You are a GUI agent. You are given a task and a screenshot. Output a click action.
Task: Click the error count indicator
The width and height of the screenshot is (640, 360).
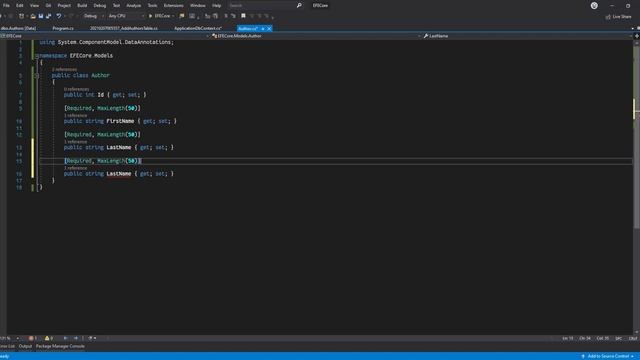pyautogui.click(x=33, y=338)
